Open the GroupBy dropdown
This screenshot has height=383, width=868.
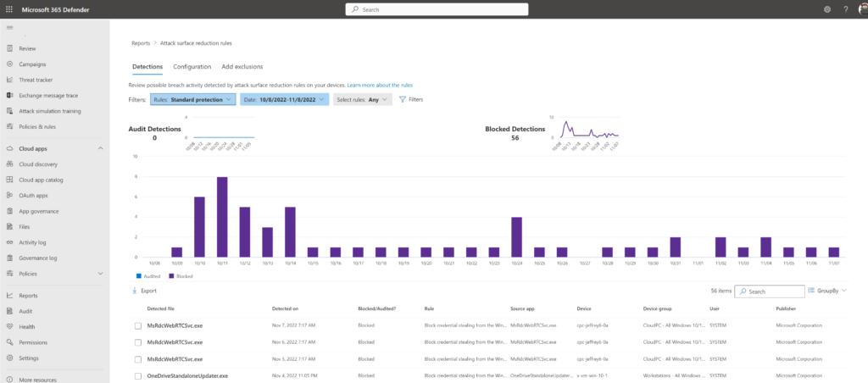click(x=827, y=291)
